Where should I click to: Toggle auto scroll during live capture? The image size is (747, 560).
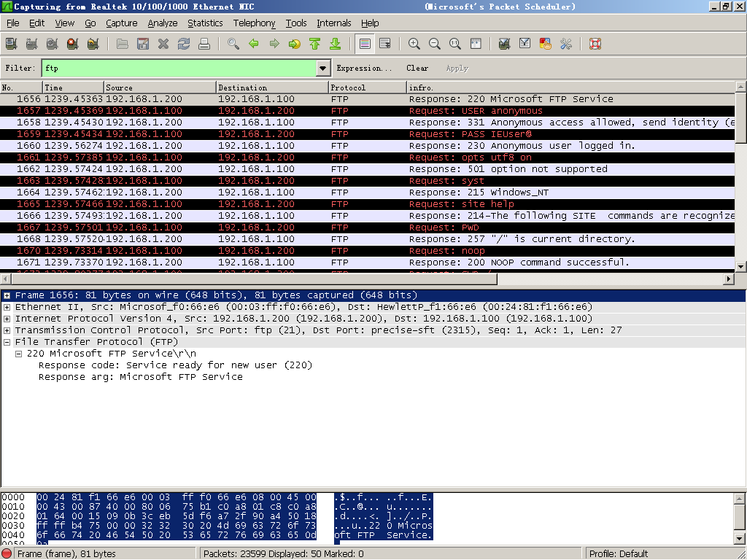point(385,44)
